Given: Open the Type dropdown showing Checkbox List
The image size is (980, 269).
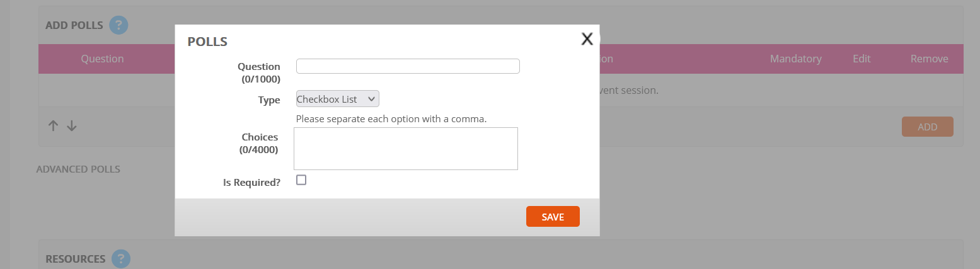Looking at the screenshot, I should coord(338,99).
